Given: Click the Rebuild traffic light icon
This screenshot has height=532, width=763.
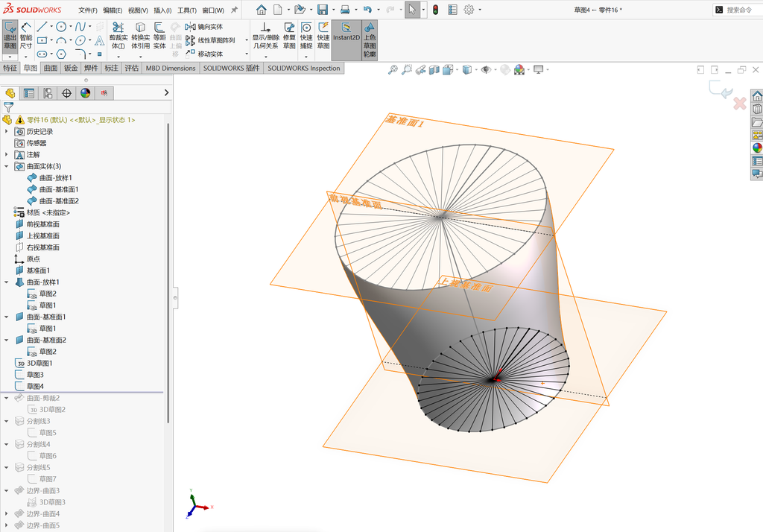Looking at the screenshot, I should pyautogui.click(x=435, y=10).
